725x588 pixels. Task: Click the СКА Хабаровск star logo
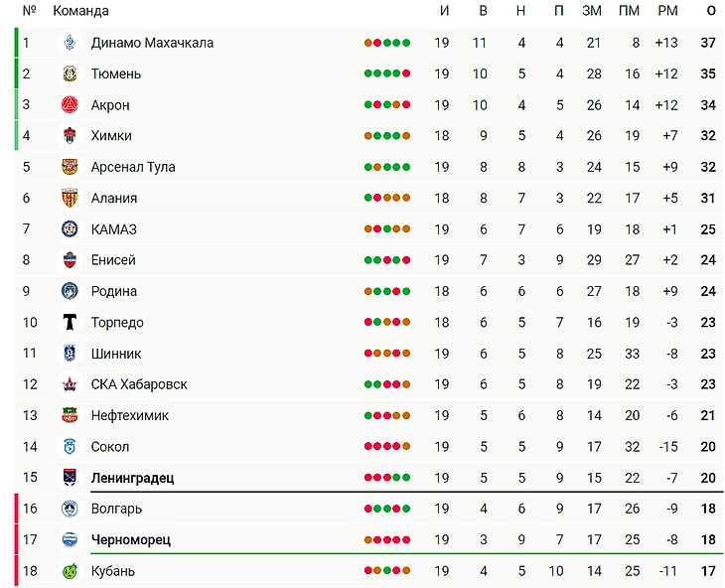pos(70,384)
